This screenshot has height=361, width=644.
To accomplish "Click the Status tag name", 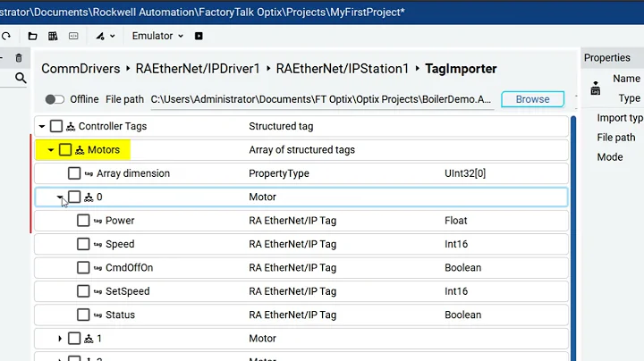I will point(121,315).
